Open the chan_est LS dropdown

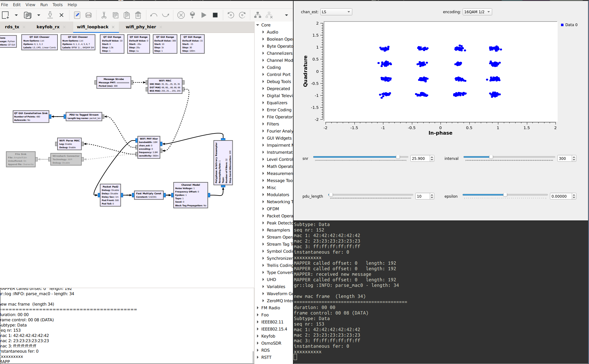click(x=336, y=12)
